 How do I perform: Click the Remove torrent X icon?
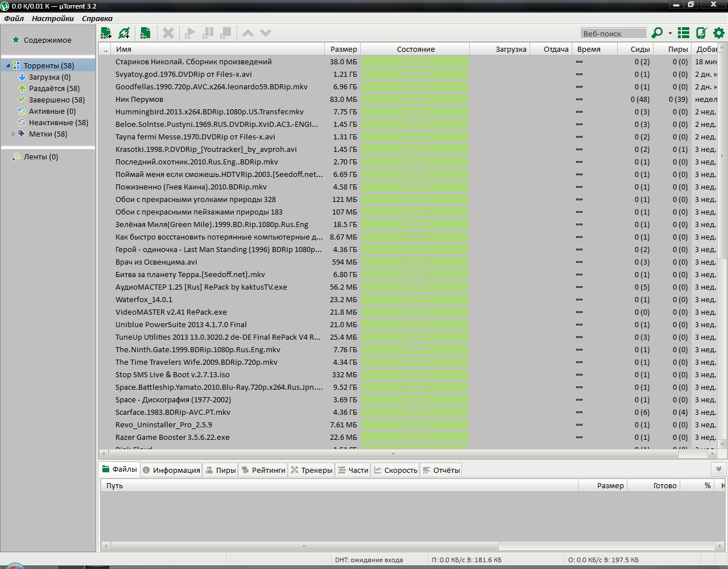(168, 33)
